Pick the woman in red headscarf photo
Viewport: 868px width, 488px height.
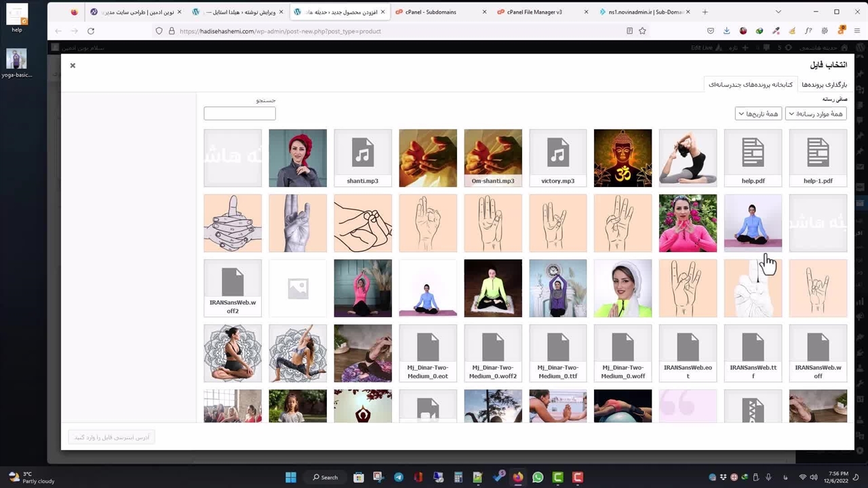tap(298, 158)
